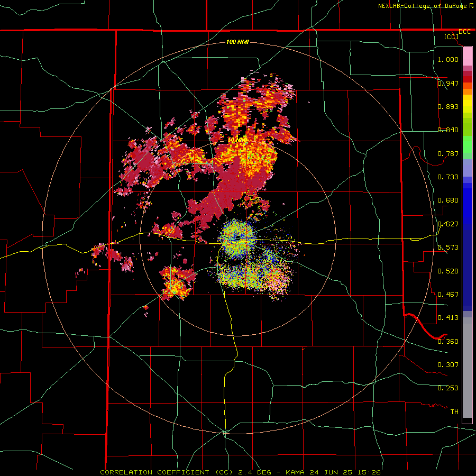Click the 0.787 scale label

[x=448, y=153]
